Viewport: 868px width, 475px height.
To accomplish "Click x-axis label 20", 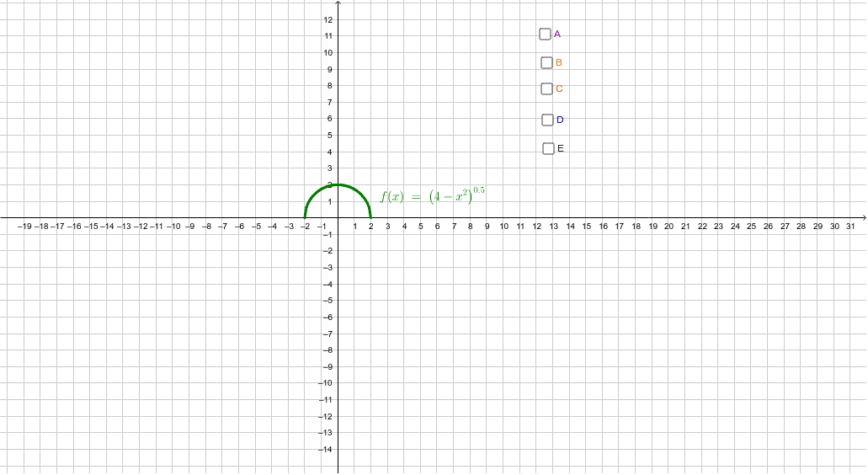I will point(668,227).
